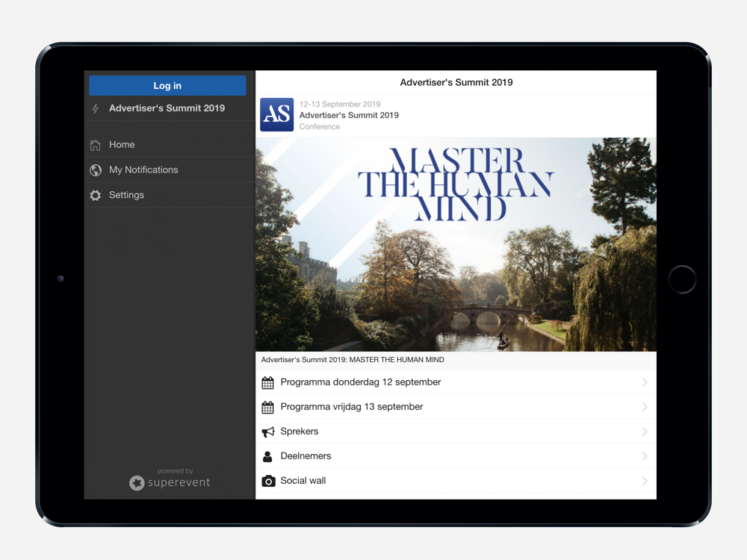The width and height of the screenshot is (747, 560).
Task: Open the Sprekers list
Action: coord(456,432)
